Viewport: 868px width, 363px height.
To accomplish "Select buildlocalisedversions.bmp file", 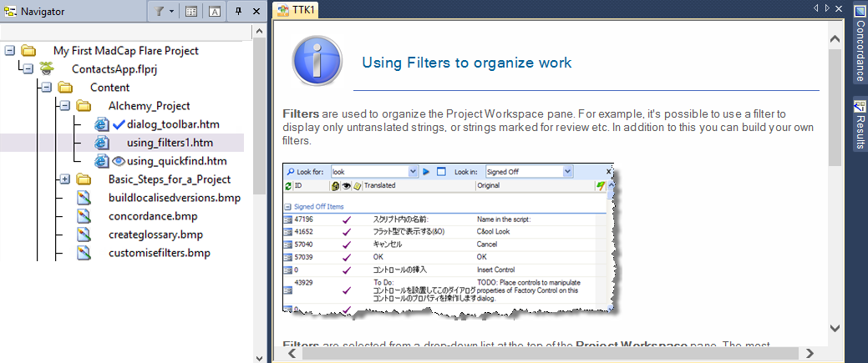I will (175, 198).
